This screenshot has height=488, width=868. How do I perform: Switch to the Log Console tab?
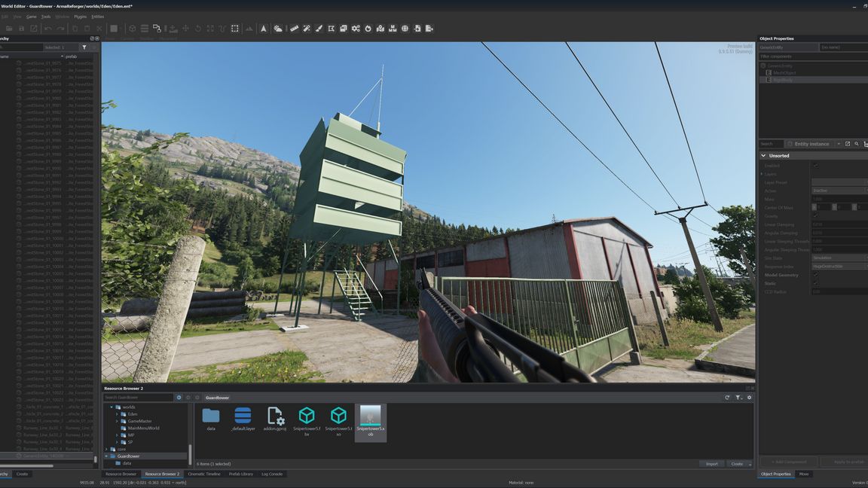click(272, 474)
